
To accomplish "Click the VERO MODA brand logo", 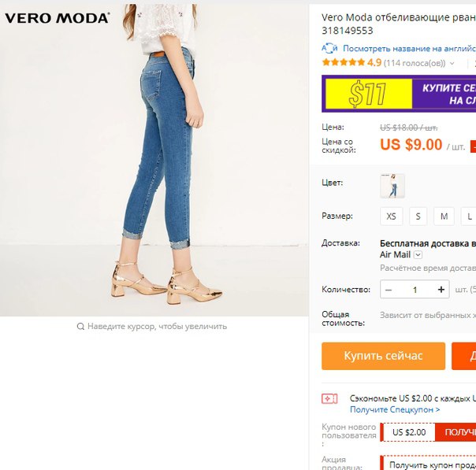I will [57, 18].
